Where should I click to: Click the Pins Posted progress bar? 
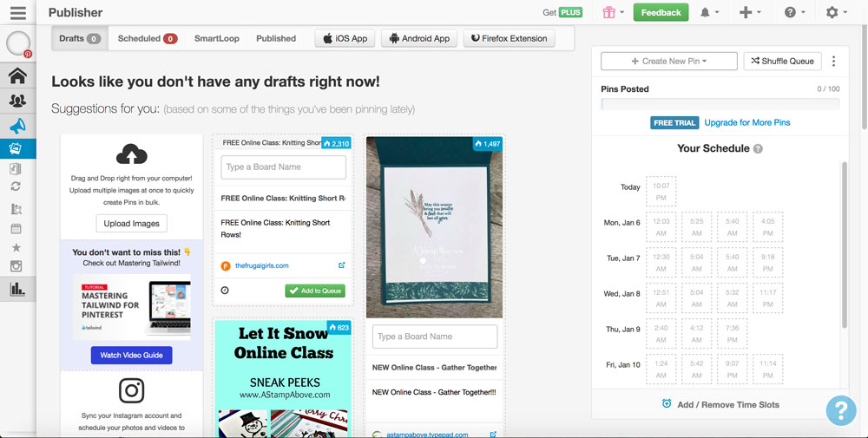pyautogui.click(x=720, y=104)
